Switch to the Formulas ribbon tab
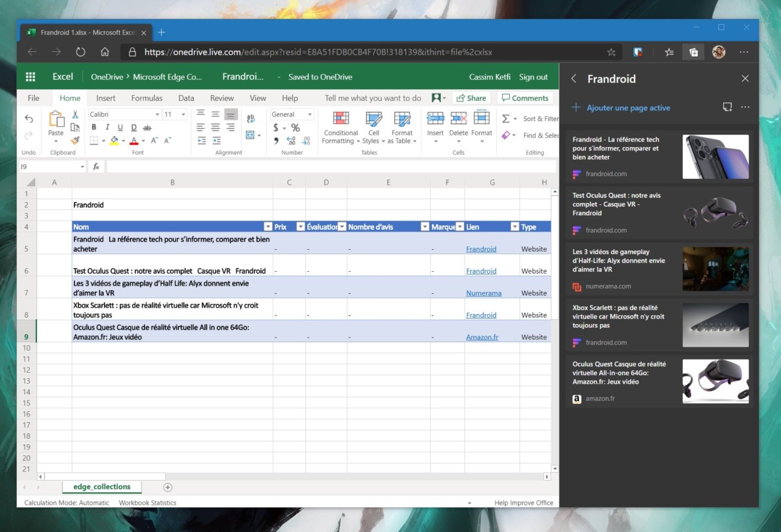This screenshot has width=781, height=532. [x=146, y=98]
